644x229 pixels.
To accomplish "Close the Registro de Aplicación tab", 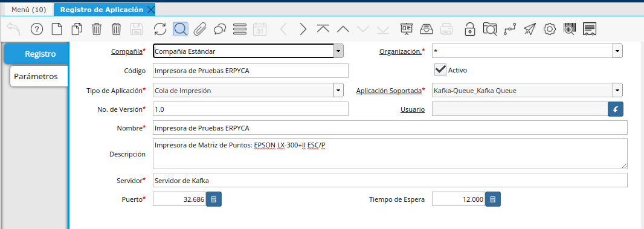I will point(150,10).
